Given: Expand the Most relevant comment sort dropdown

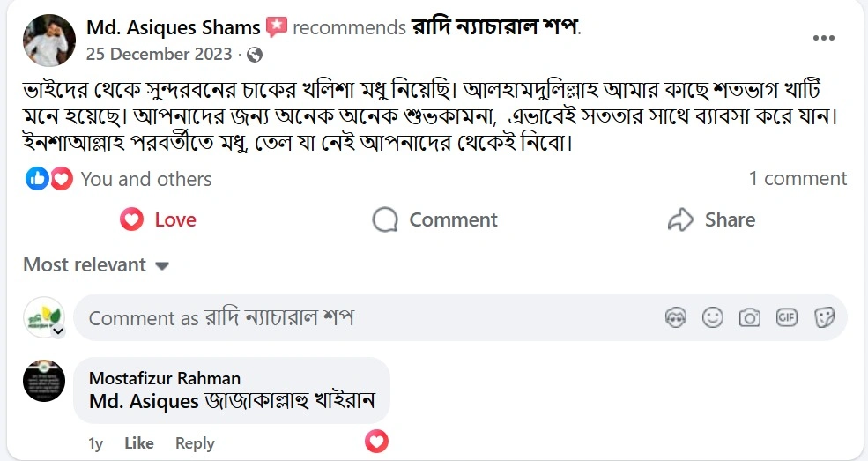Looking at the screenshot, I should (x=95, y=265).
